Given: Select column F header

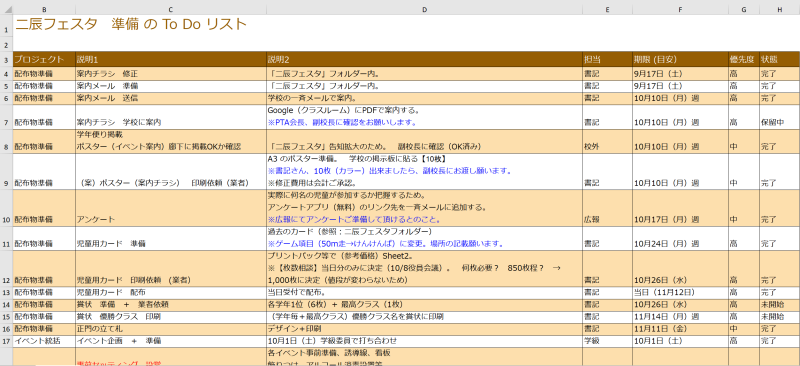Looking at the screenshot, I should coord(680,10).
